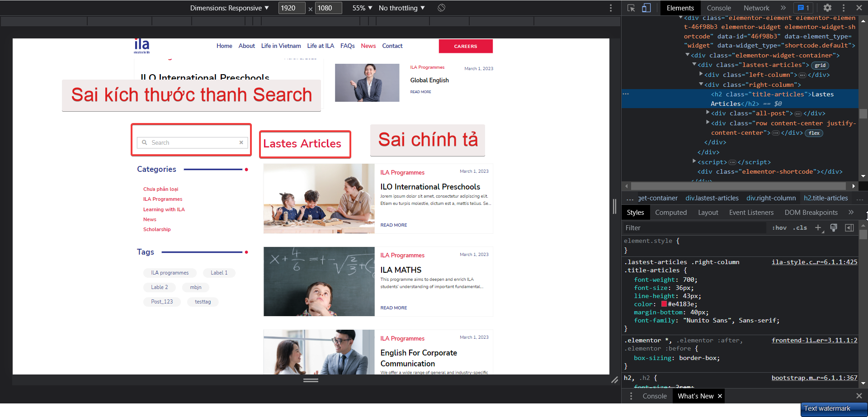Click the #e4183e color swatch

[x=664, y=304]
